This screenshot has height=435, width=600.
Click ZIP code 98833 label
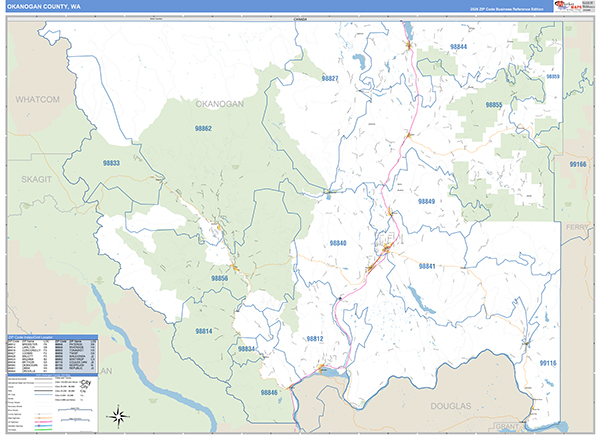coord(111,163)
